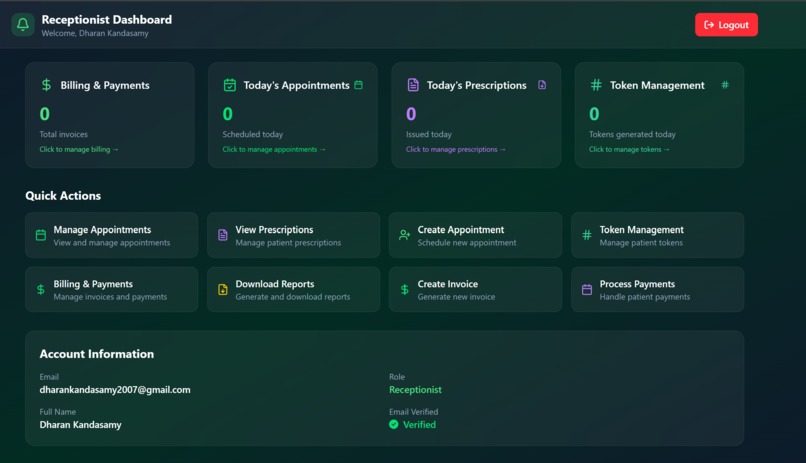Open View Prescriptions quick action
Screen dimensions: 806x463
[x=294, y=235]
